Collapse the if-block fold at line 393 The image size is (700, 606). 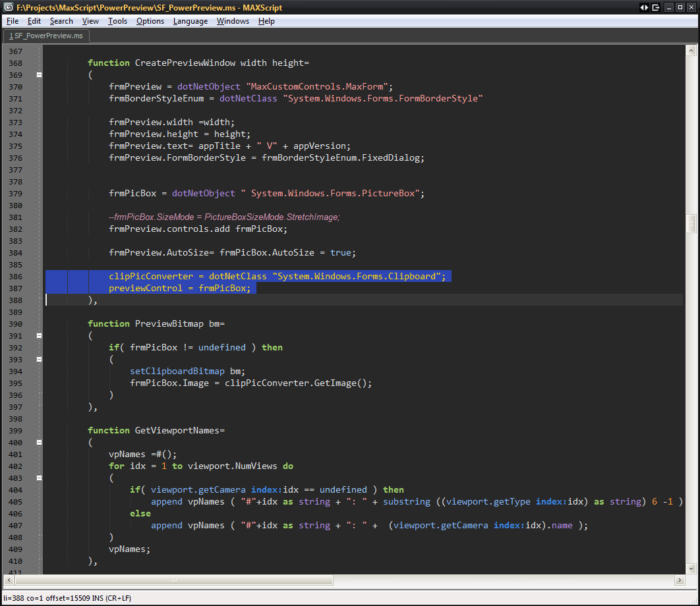(x=39, y=360)
